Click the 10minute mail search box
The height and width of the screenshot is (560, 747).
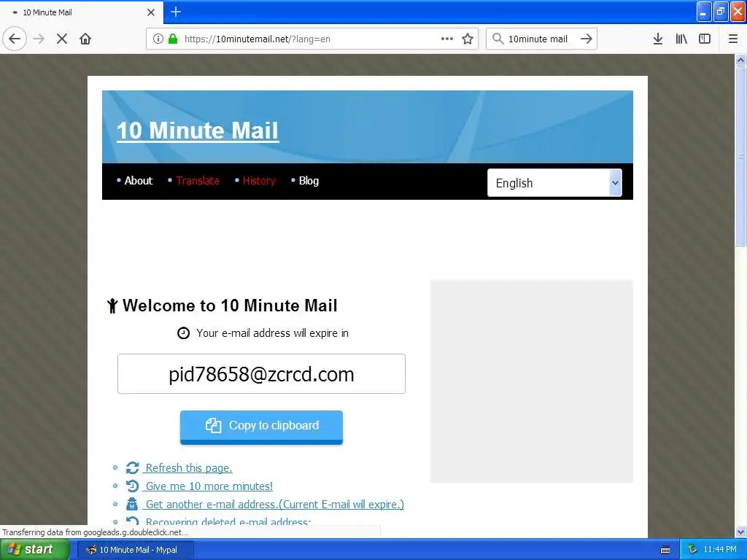tap(541, 39)
